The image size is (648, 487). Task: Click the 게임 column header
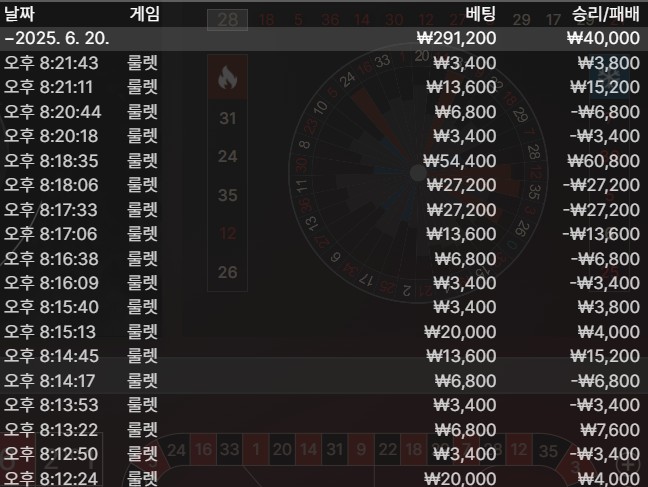[144, 14]
